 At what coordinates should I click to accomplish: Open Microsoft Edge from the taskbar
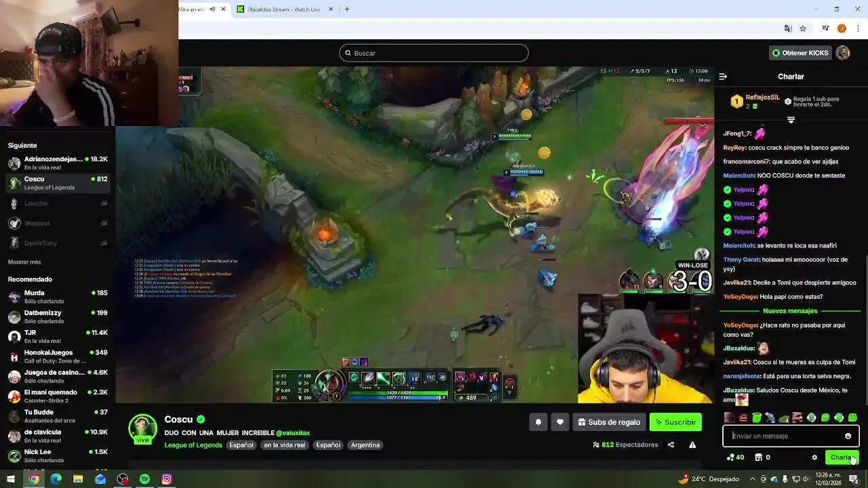[x=56, y=479]
